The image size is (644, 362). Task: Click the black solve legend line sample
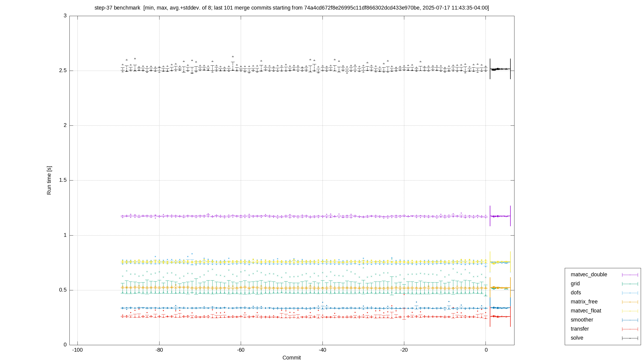point(630,338)
